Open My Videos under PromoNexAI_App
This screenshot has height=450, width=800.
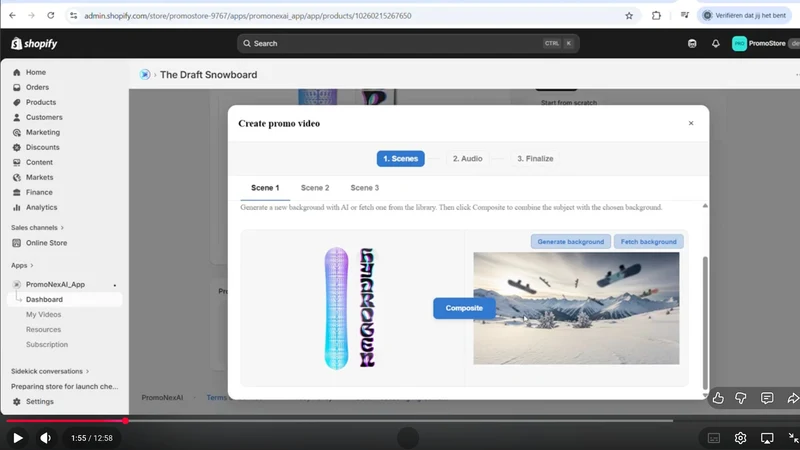43,315
